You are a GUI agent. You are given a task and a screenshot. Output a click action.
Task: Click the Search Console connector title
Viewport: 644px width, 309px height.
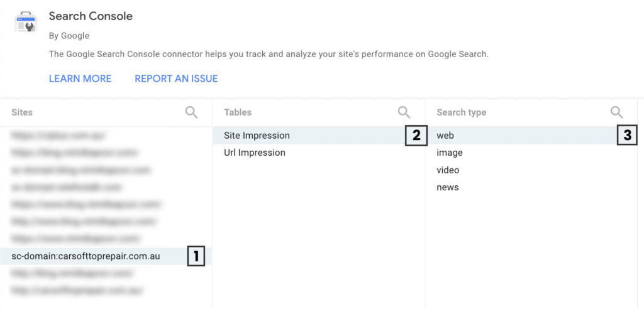point(91,16)
